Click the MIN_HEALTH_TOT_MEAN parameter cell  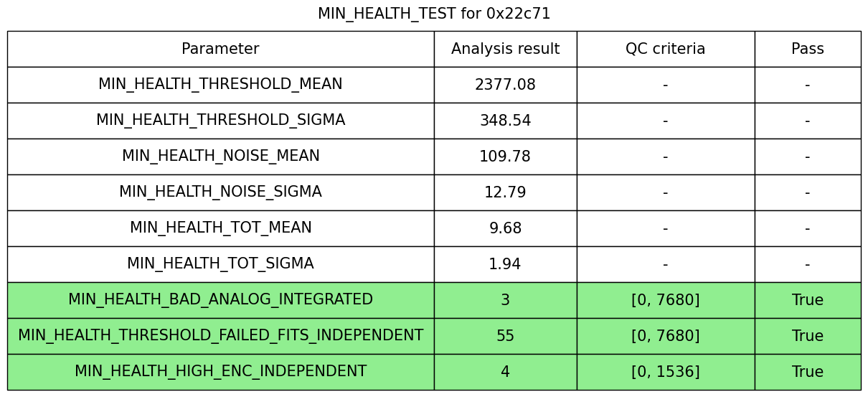coord(220,228)
